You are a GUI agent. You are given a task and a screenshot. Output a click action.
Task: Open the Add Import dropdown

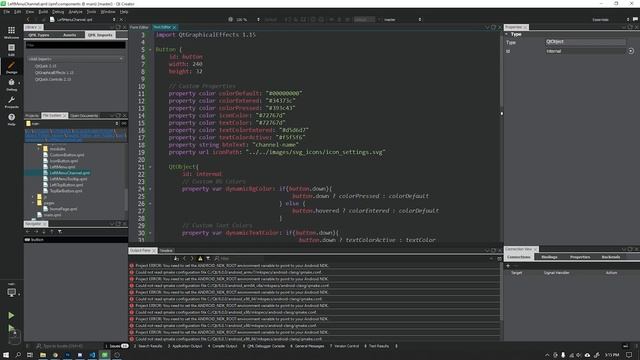point(75,59)
